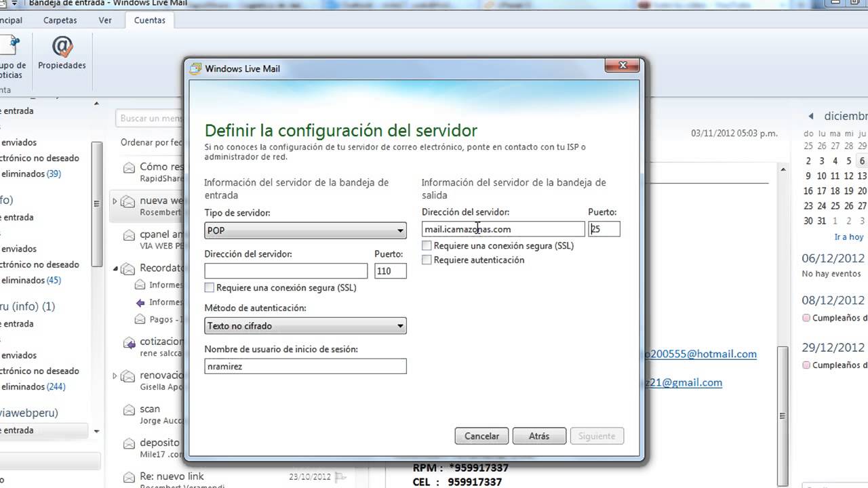Click envelope icon of 'scan' message
This screenshot has width=868, height=488.
pyautogui.click(x=129, y=411)
